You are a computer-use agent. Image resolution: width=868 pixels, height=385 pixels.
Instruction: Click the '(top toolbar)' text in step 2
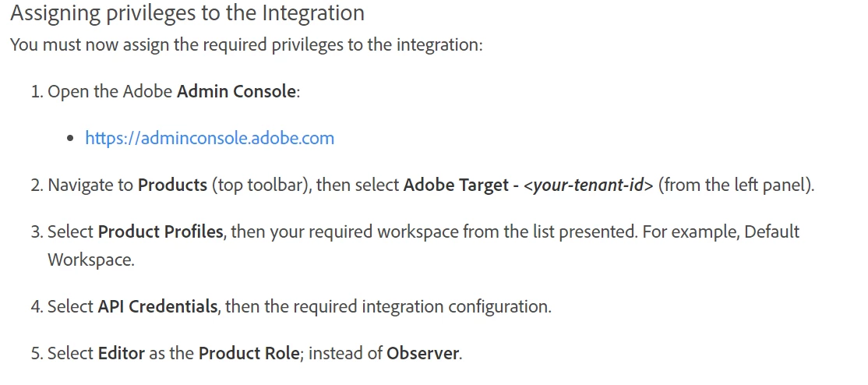pos(259,185)
